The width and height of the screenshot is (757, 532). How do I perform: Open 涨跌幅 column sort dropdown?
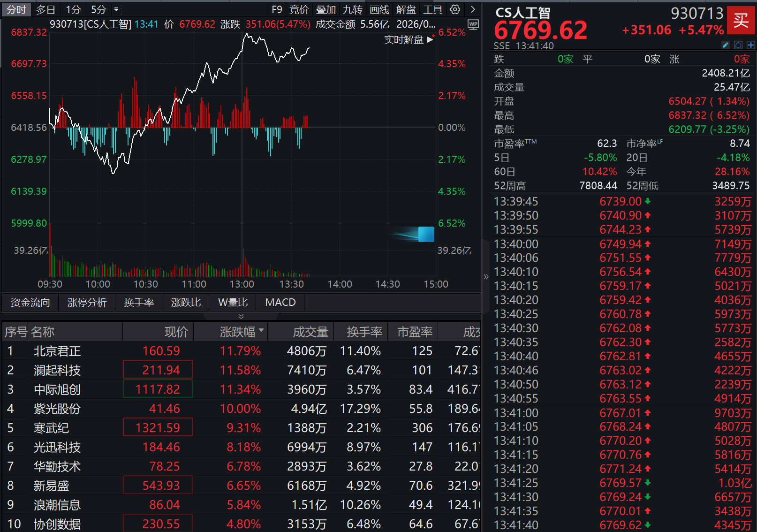coord(261,331)
